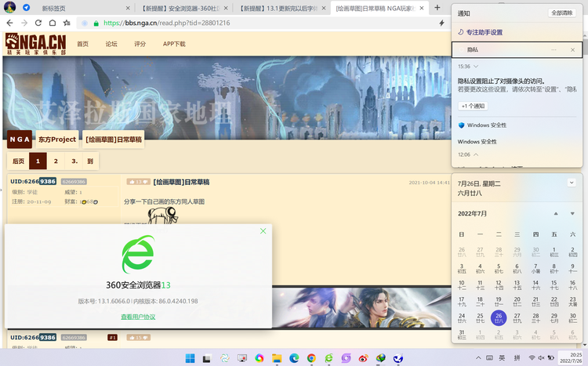Click the 2022年7月 month header
Image resolution: width=588 pixels, height=366 pixels.
[472, 214]
